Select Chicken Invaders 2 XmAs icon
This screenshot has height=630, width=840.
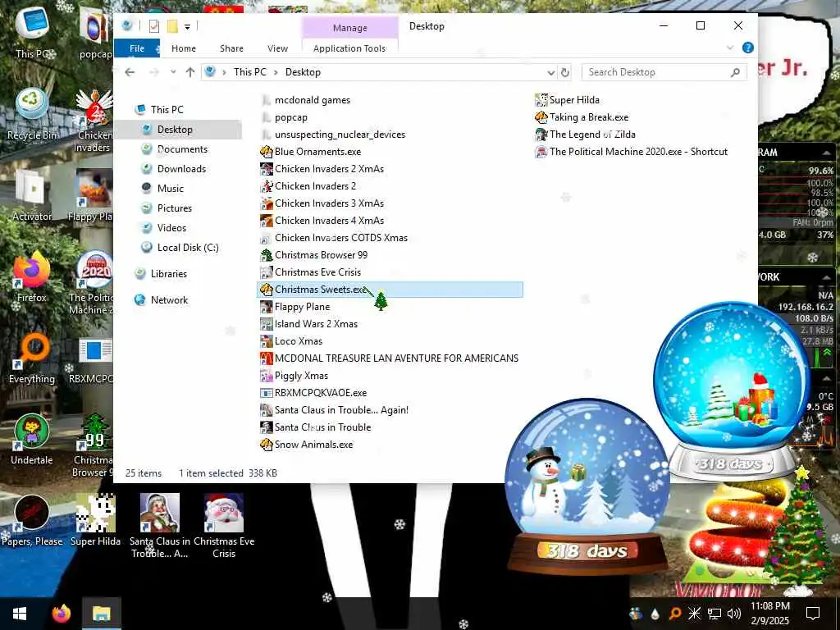267,169
